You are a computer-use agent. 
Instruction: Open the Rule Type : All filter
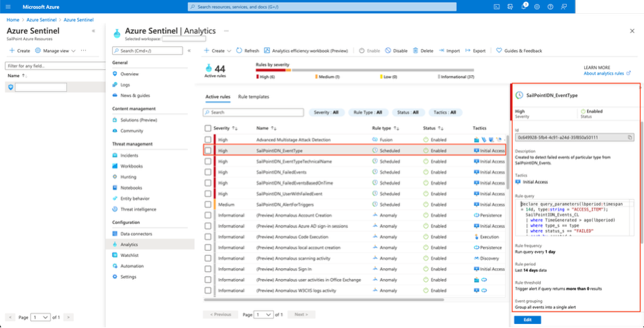(368, 112)
